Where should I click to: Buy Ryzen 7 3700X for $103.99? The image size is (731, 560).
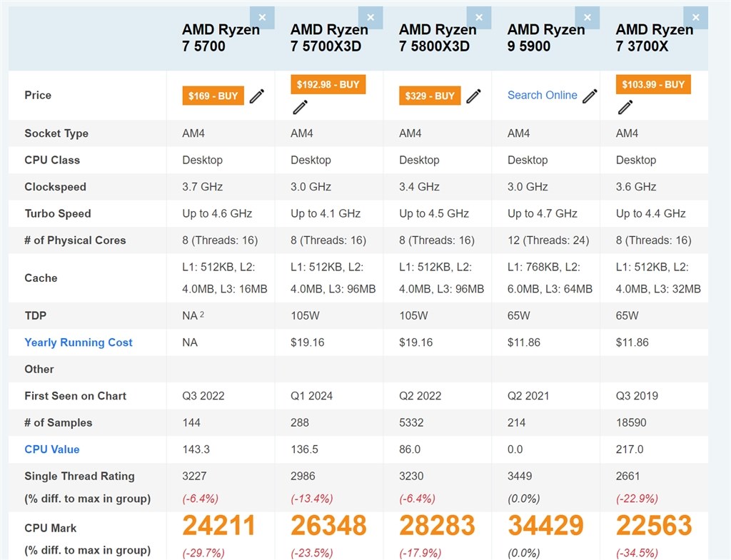click(x=653, y=84)
